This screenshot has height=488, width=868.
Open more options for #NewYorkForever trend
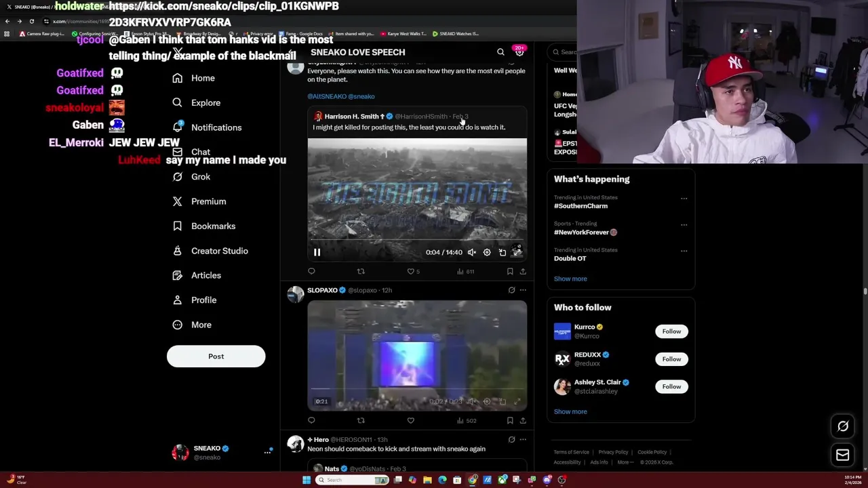tap(684, 225)
